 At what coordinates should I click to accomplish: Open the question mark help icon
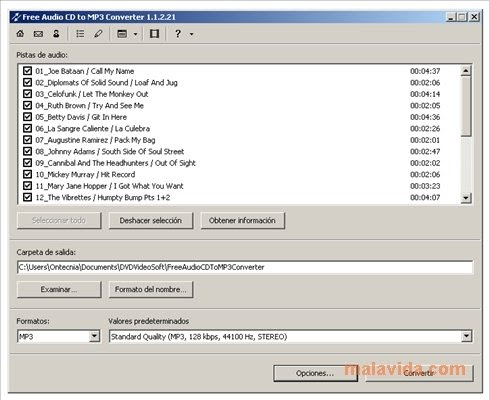(178, 34)
